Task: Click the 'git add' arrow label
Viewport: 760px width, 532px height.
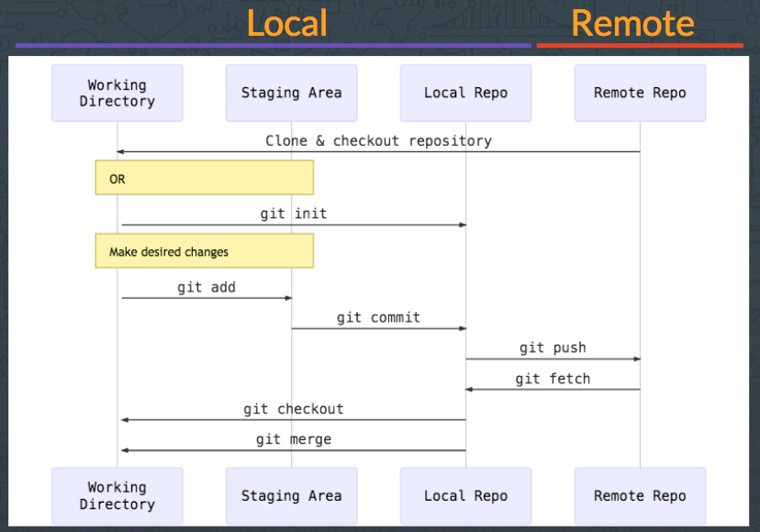Action: click(x=206, y=287)
